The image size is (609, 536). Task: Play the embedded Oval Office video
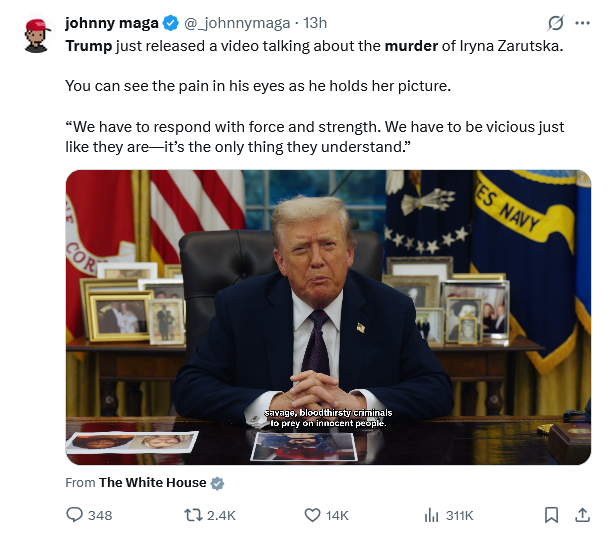pos(328,317)
